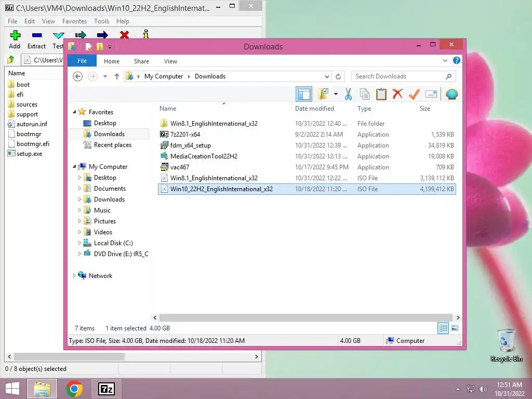The height and width of the screenshot is (399, 532).
Task: Click the network tray icon
Action: click(x=471, y=389)
